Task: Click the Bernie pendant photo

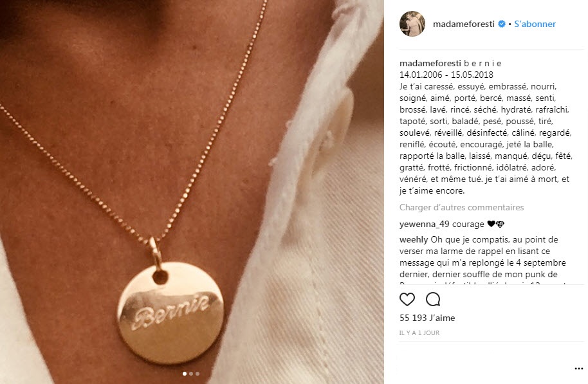Action: (192, 192)
